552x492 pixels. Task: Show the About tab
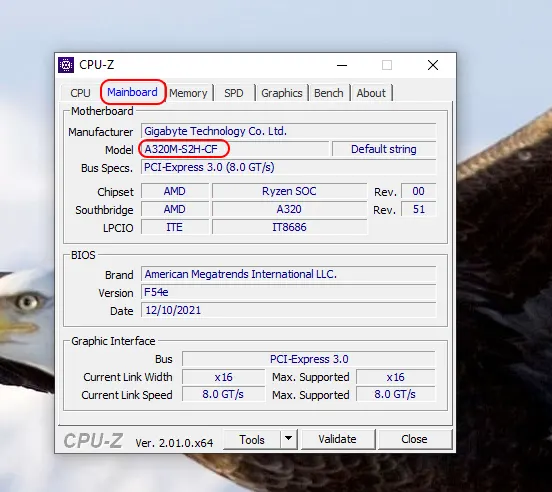(x=371, y=93)
